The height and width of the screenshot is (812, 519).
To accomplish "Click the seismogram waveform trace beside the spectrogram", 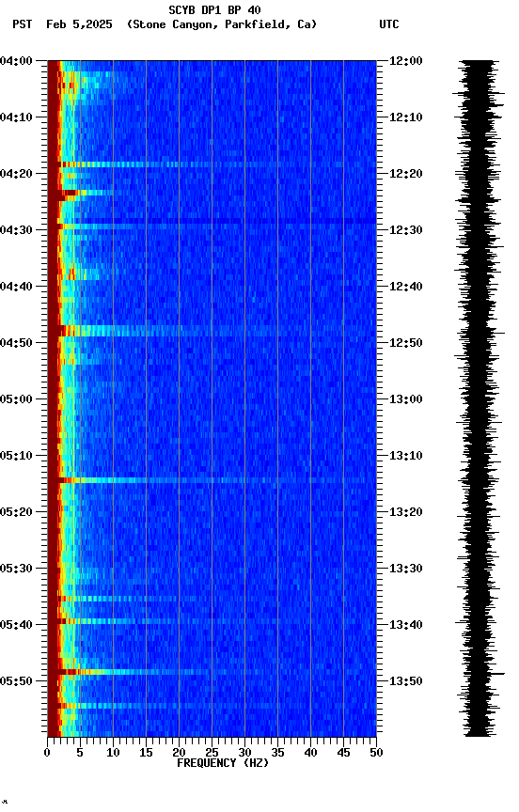I will point(480,398).
